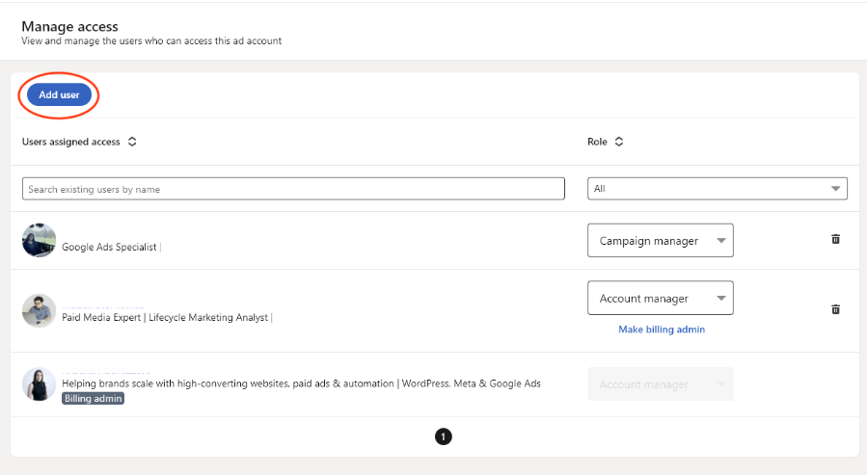Go to page 1
Viewport: 868px width, 475px height.
443,436
